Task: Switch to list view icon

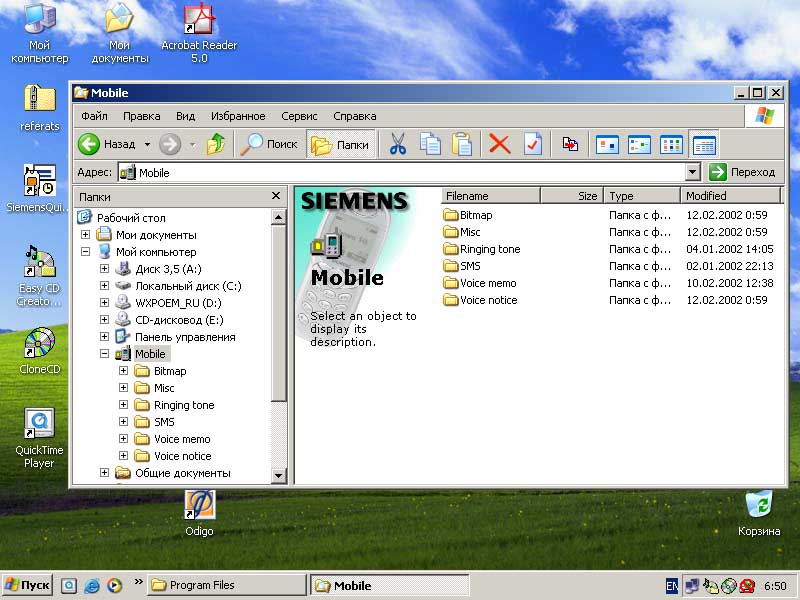Action: [671, 145]
